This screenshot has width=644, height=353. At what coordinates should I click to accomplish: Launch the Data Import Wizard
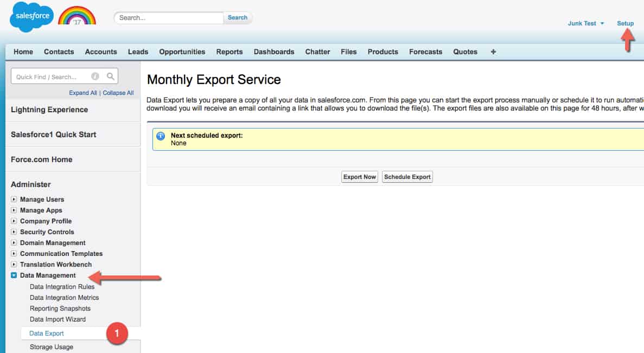58,319
